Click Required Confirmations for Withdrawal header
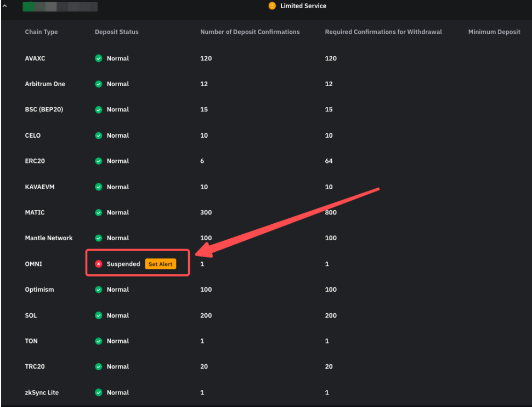Image resolution: width=532 pixels, height=407 pixels. 383,32
